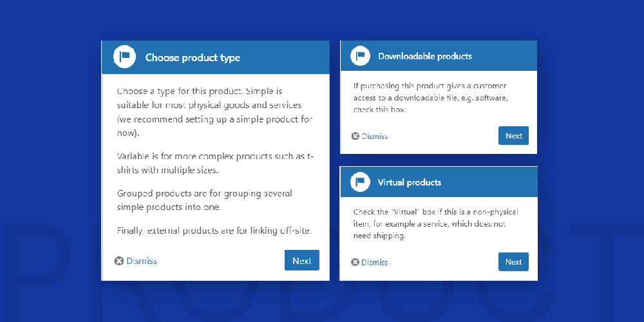Click the X icon in Virtual products card
The image size is (644, 322).
(x=355, y=262)
